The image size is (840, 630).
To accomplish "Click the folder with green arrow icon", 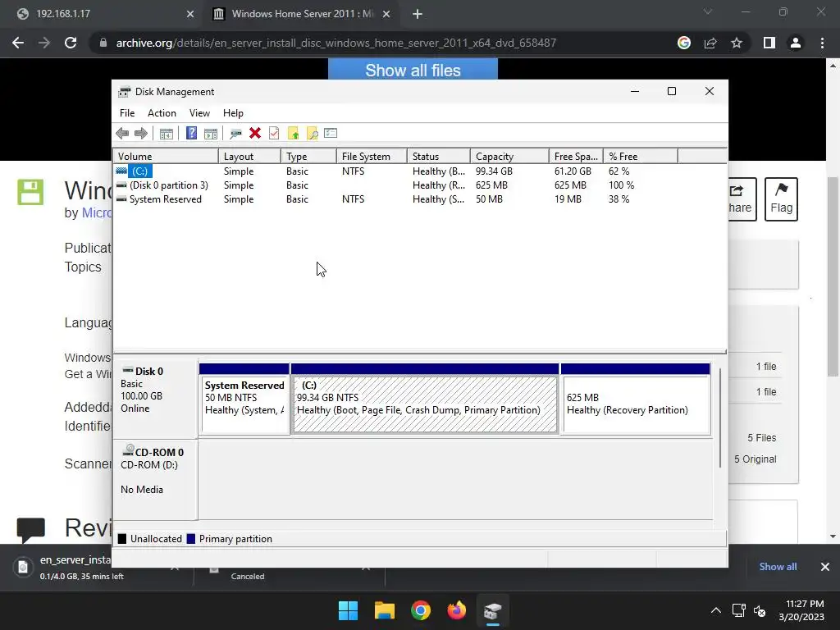I will pos(293,134).
